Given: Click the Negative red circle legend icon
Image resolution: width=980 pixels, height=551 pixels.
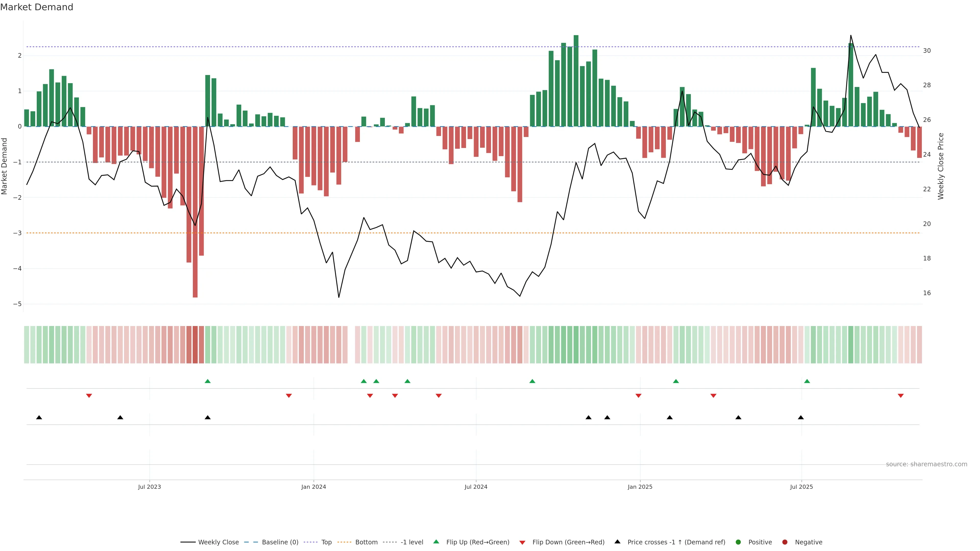Looking at the screenshot, I should point(785,542).
